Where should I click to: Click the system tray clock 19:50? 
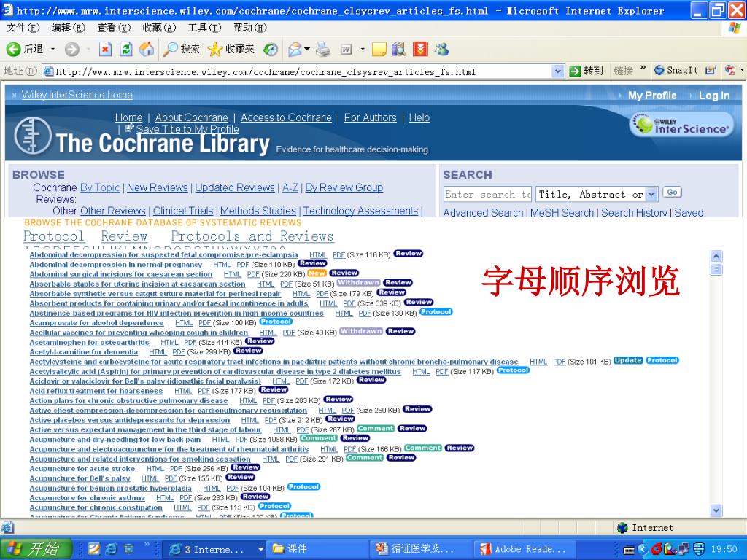point(724,549)
